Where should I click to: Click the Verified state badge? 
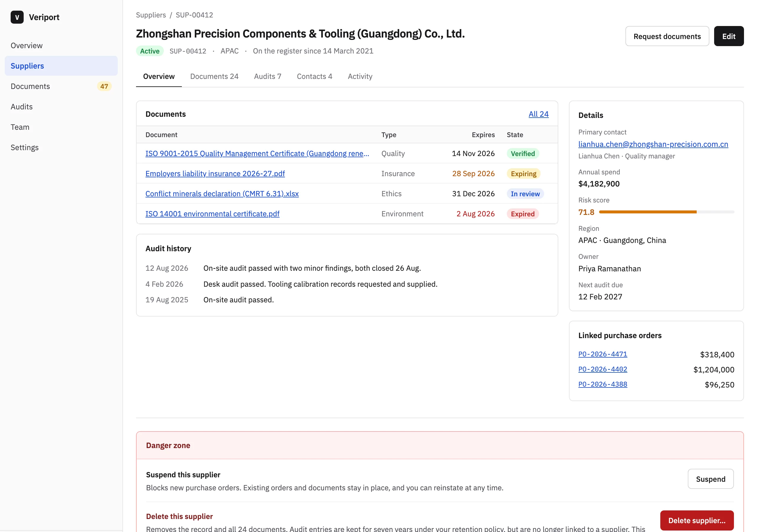(523, 154)
